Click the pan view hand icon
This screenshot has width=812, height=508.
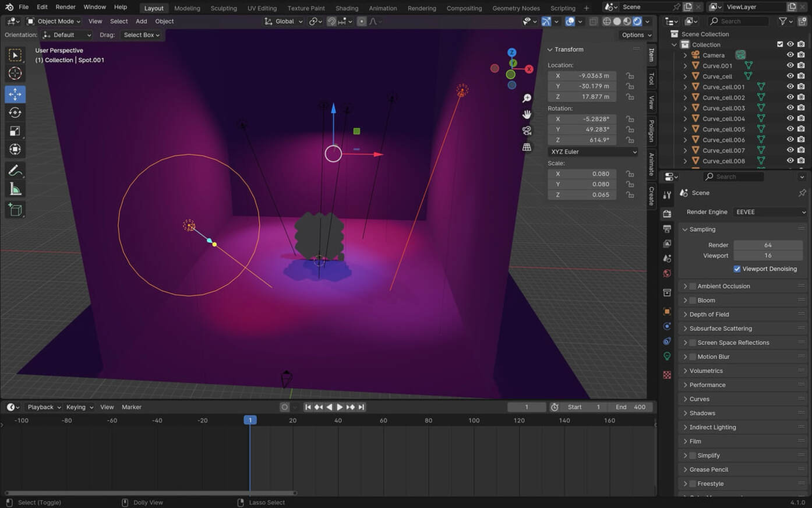coord(527,114)
